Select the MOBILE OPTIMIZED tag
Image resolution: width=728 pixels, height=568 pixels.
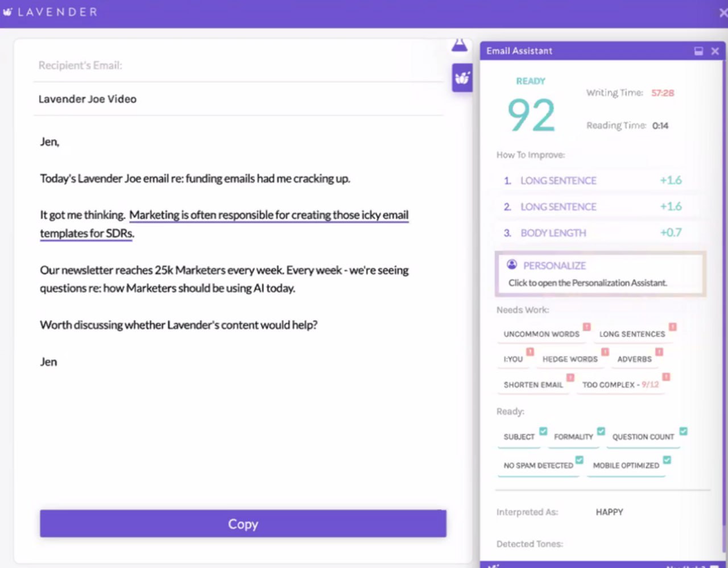(x=626, y=466)
